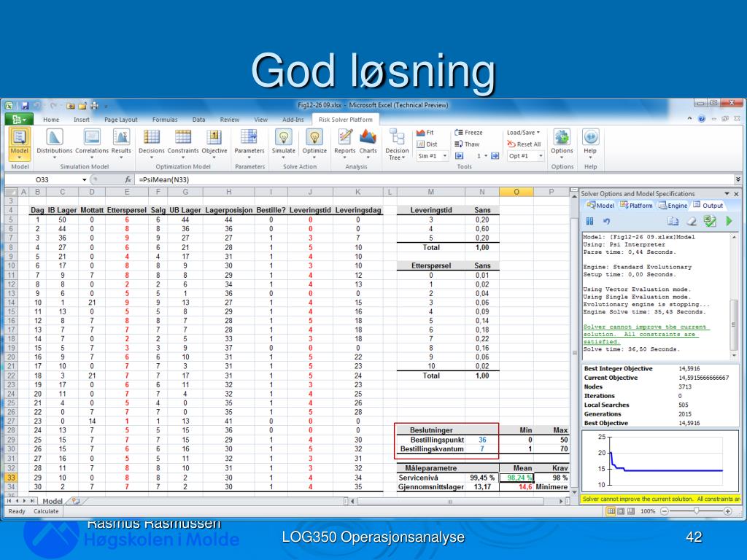Click the insert worksheet icon beside Model tab
This screenshot has width=747, height=560.
(x=75, y=501)
